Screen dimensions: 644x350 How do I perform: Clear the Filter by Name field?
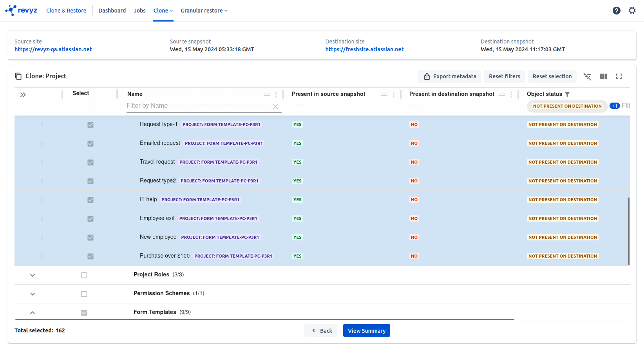coord(275,106)
